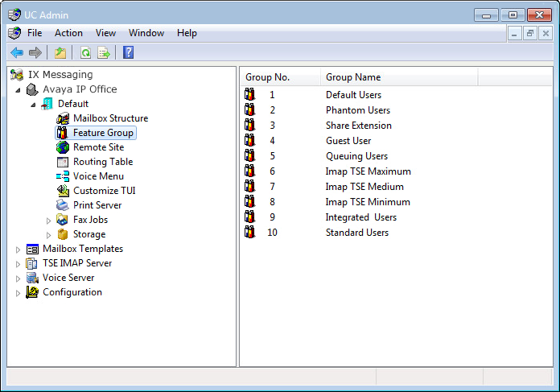Screen dimensions: 560x392
Task: Sort by the Group No. column header
Action: [x=281, y=77]
